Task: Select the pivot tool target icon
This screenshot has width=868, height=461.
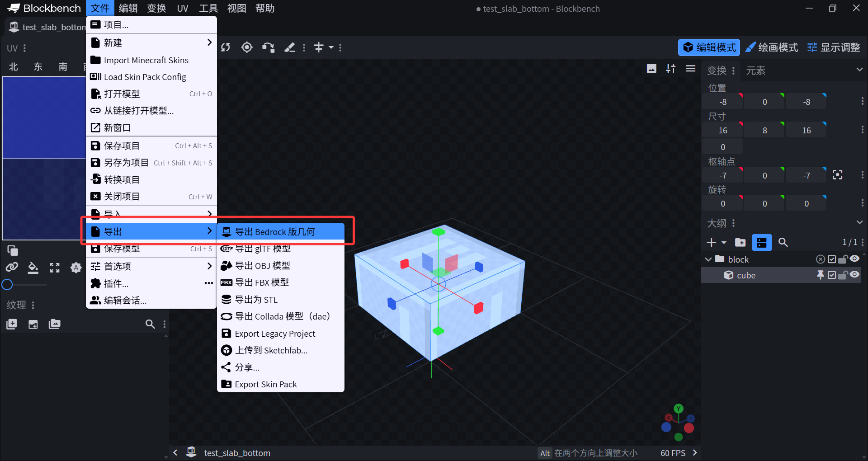Action: [x=247, y=47]
